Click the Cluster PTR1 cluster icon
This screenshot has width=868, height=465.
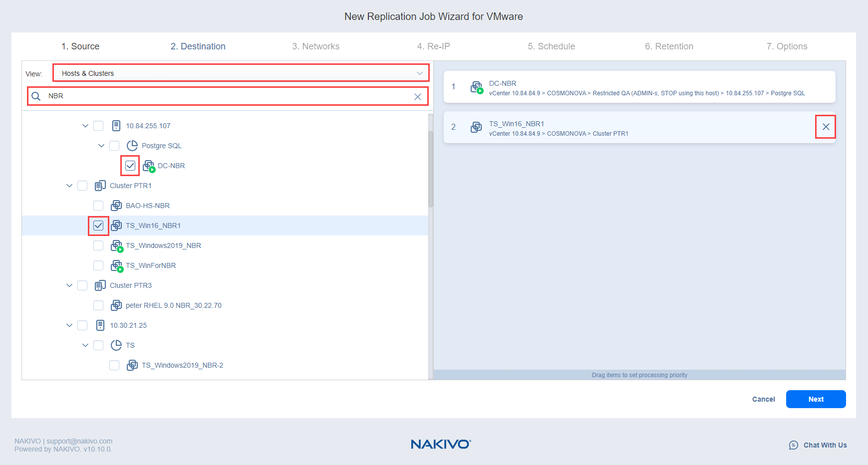(x=100, y=186)
